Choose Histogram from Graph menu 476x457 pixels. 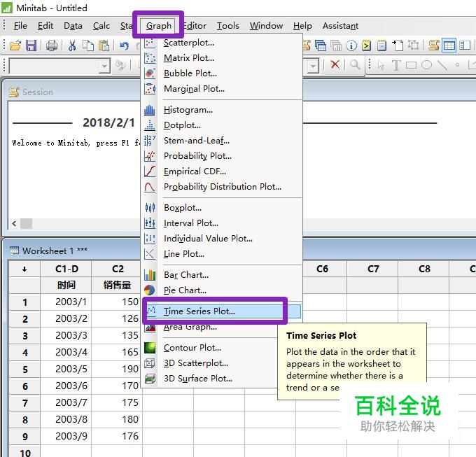[x=222, y=110]
